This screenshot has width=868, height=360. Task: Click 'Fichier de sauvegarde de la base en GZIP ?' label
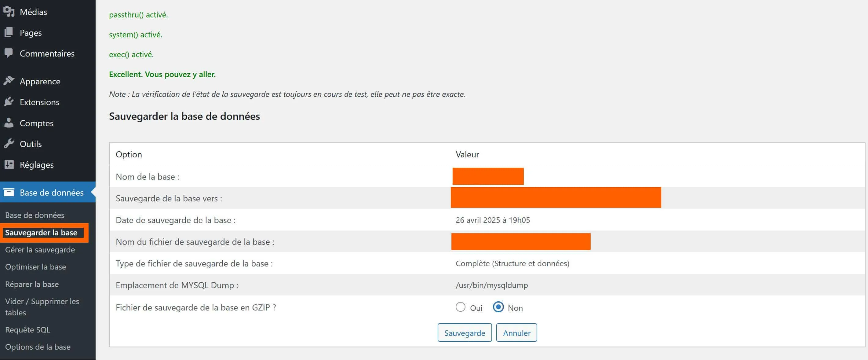tap(196, 307)
